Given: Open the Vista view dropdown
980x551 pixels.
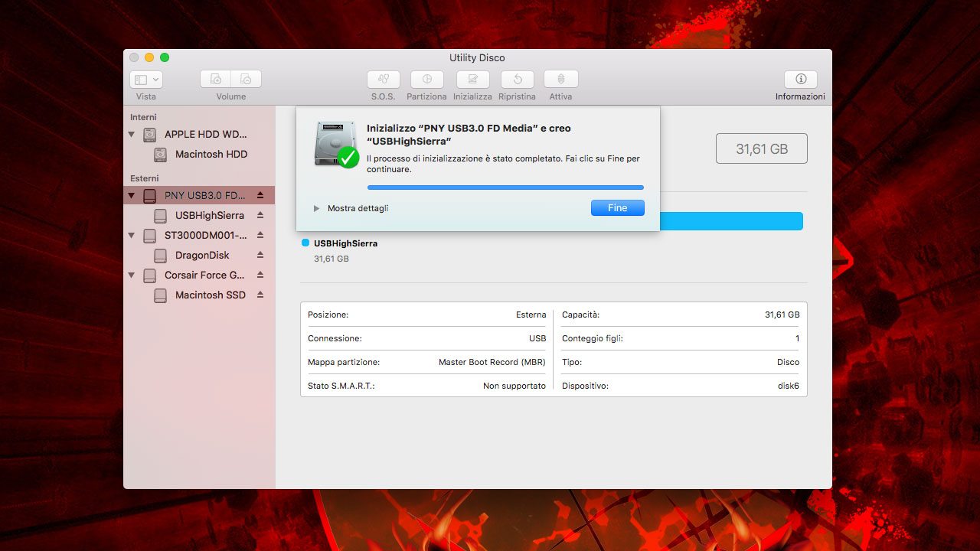Looking at the screenshot, I should point(146,80).
